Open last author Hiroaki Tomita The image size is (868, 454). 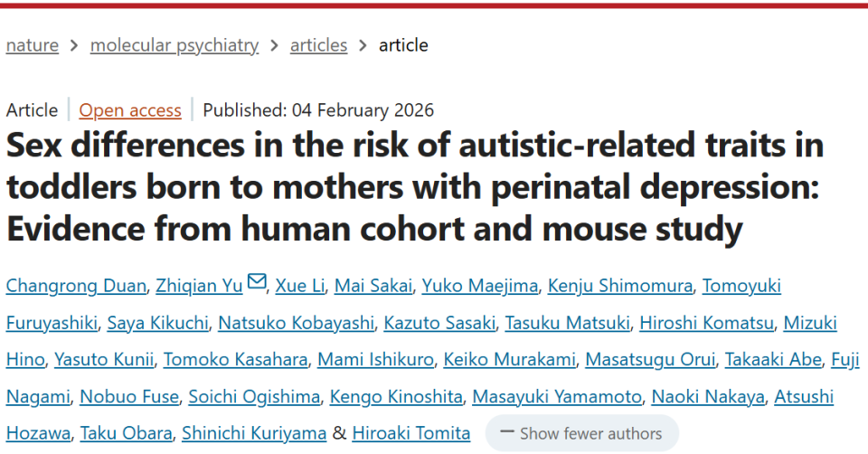click(x=411, y=433)
